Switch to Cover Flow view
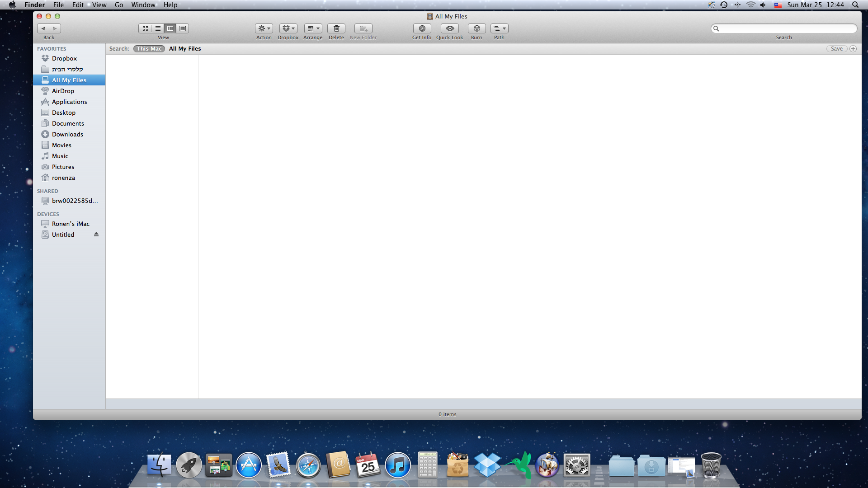868x488 pixels. 183,28
